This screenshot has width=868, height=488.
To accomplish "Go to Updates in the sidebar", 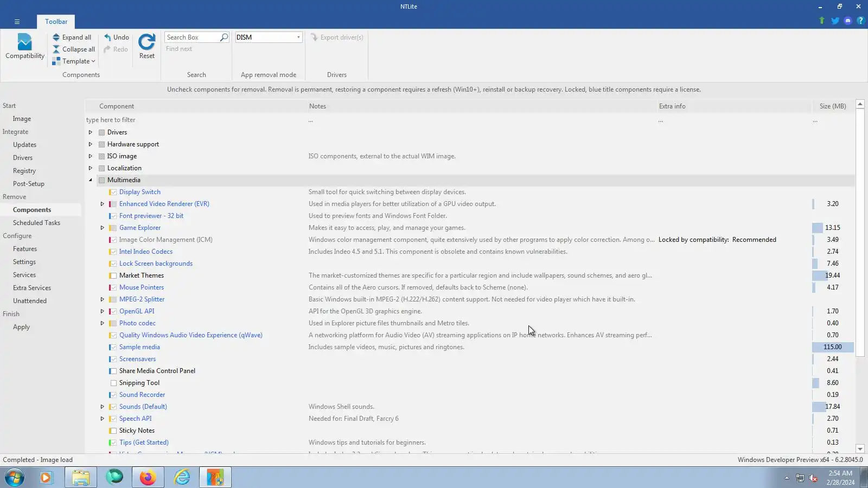I will click(x=24, y=145).
